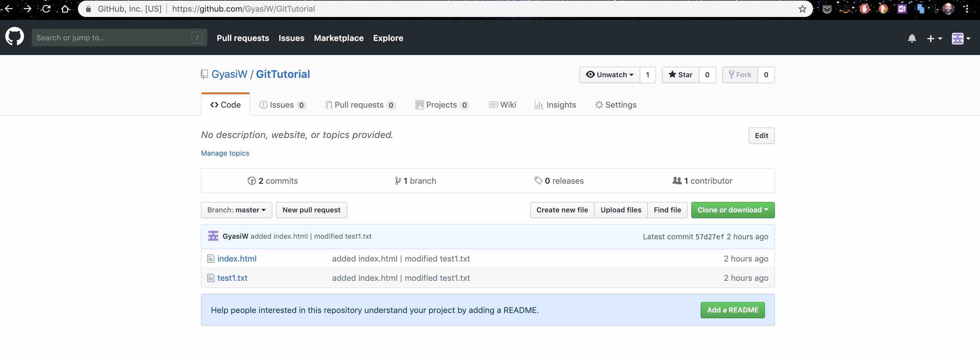Open the OneNote clipper extension icon
The width and height of the screenshot is (980, 361).
[902, 9]
